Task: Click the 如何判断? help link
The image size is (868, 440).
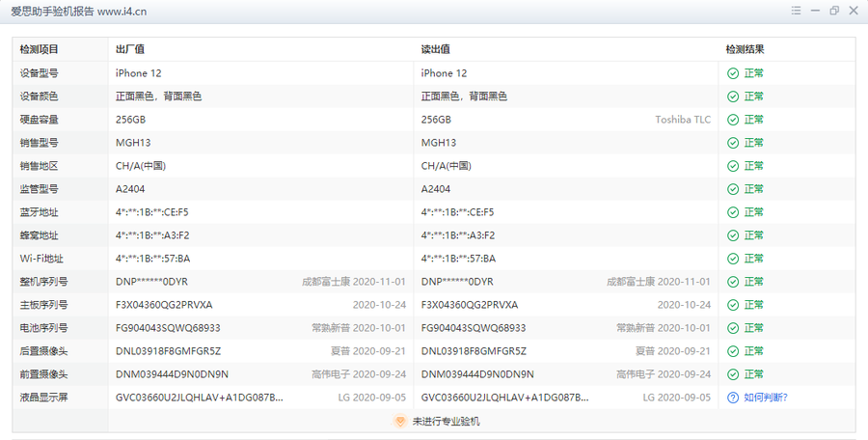Action: [766, 398]
